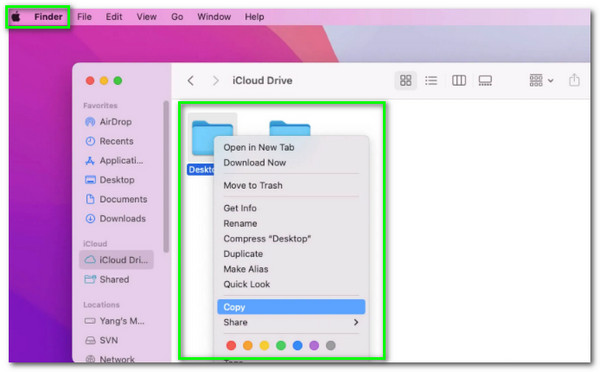This screenshot has width=600, height=372.
Task: Open the Apple menu
Action: tap(16, 17)
